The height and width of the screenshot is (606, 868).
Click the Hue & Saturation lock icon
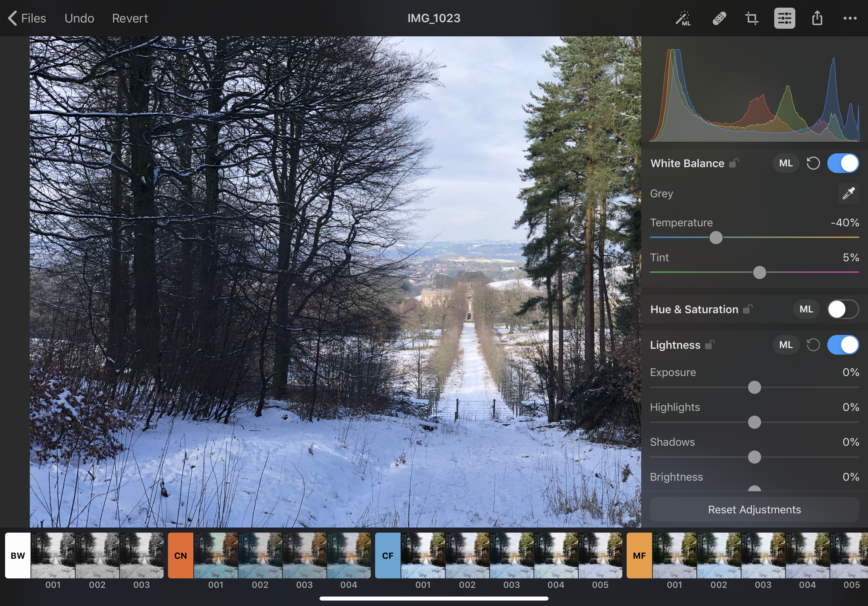(748, 309)
